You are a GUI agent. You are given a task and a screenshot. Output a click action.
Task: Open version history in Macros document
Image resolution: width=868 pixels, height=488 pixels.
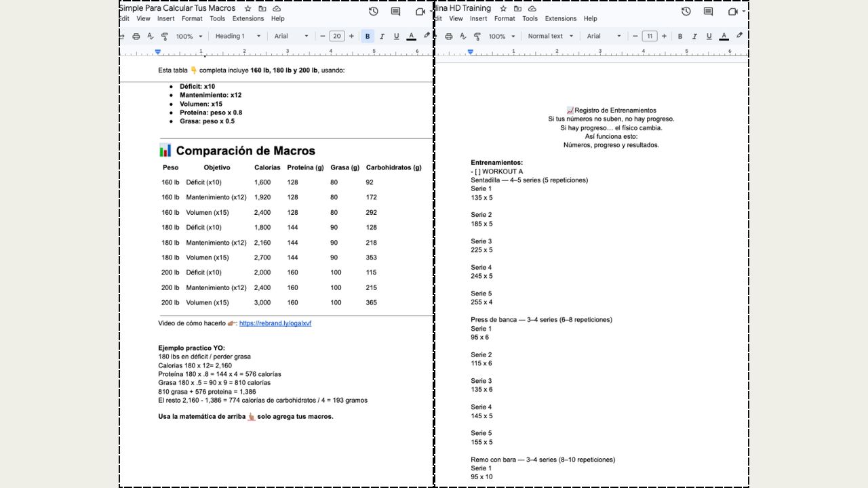tap(372, 12)
